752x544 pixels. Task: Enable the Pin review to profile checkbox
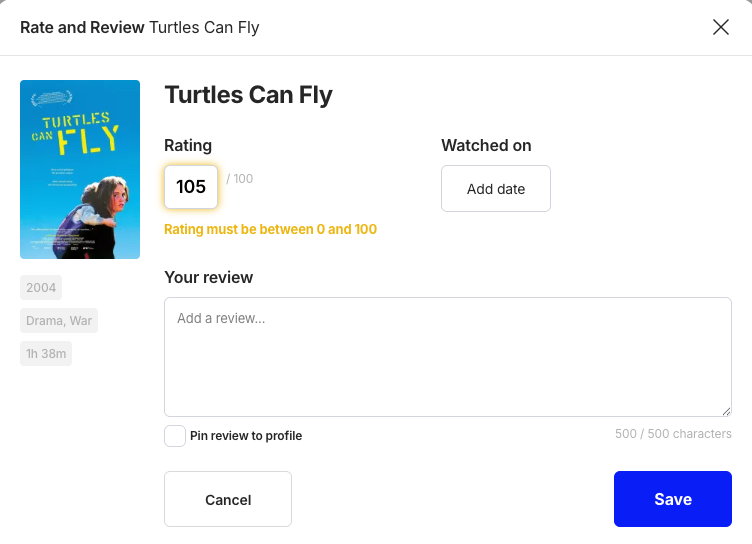tap(175, 436)
